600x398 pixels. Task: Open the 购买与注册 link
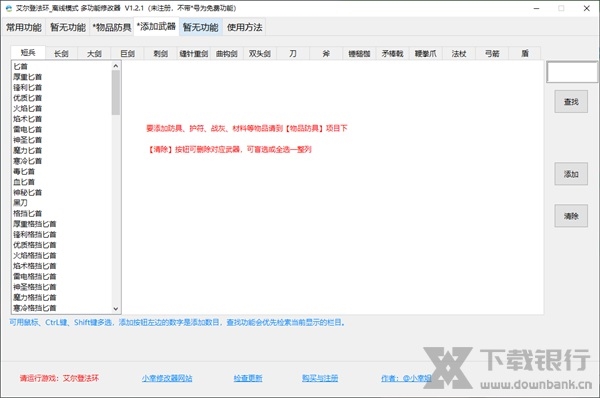tap(320, 378)
